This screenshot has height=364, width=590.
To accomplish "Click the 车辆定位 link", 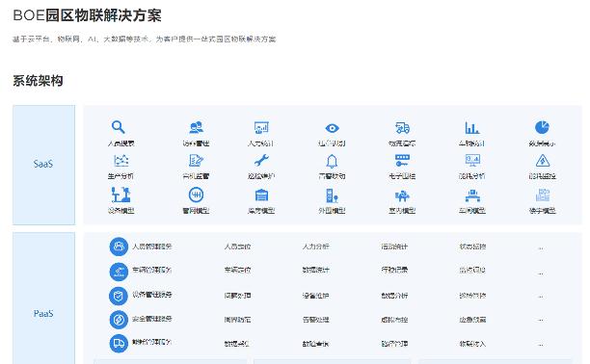I will (x=237, y=270).
